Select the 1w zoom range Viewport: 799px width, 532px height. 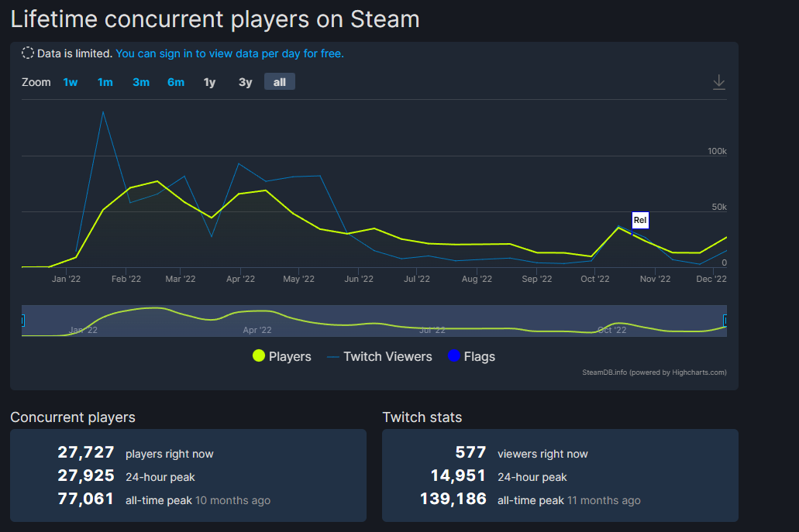click(71, 82)
